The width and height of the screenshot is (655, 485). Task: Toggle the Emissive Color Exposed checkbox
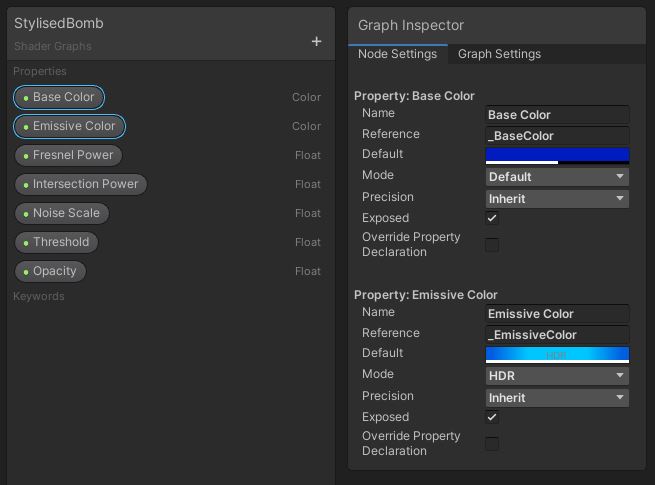pos(492,417)
